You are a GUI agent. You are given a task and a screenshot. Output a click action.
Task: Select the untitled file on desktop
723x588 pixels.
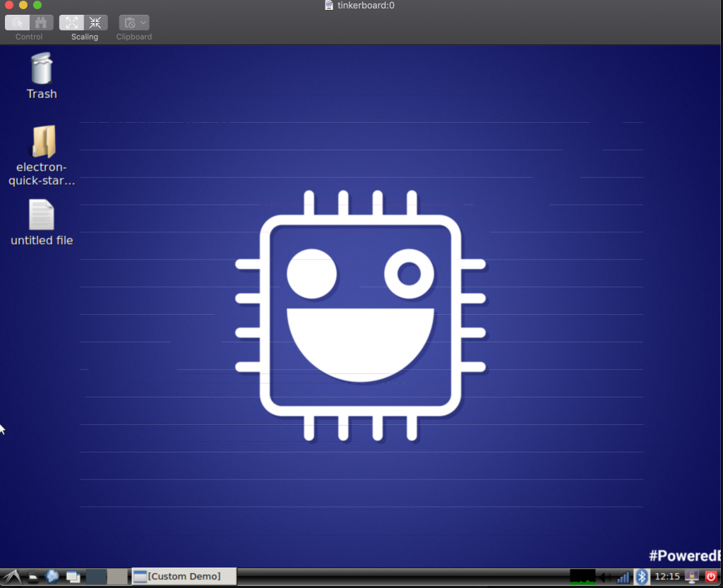click(41, 215)
